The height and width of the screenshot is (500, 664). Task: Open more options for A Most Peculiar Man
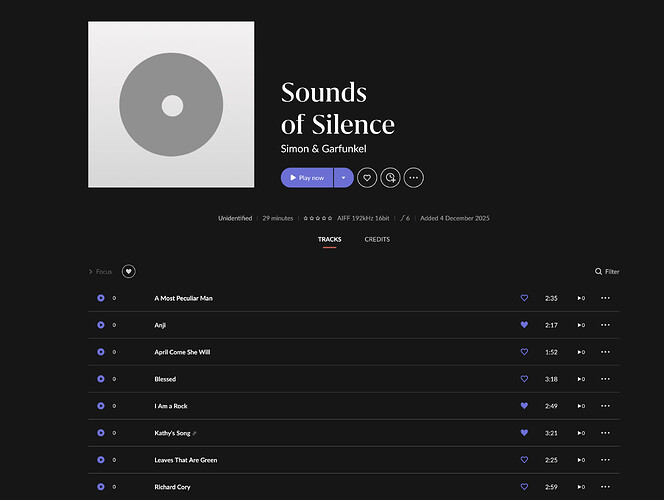(606, 298)
